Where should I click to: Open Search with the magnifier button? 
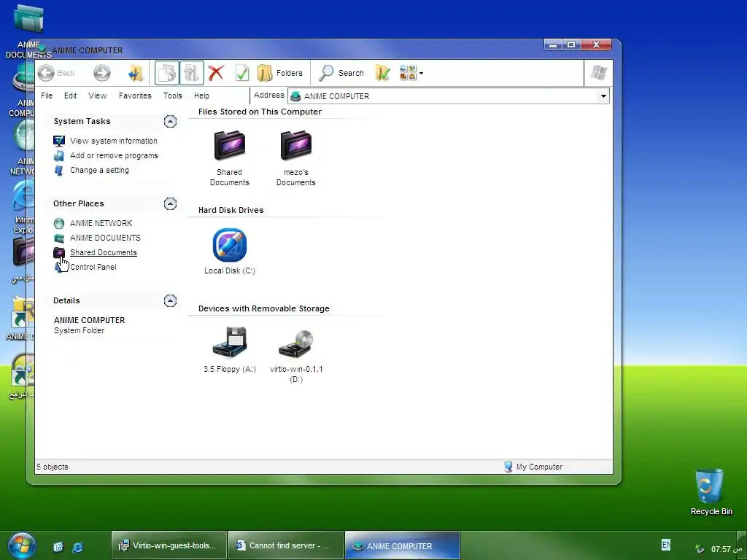coord(341,73)
